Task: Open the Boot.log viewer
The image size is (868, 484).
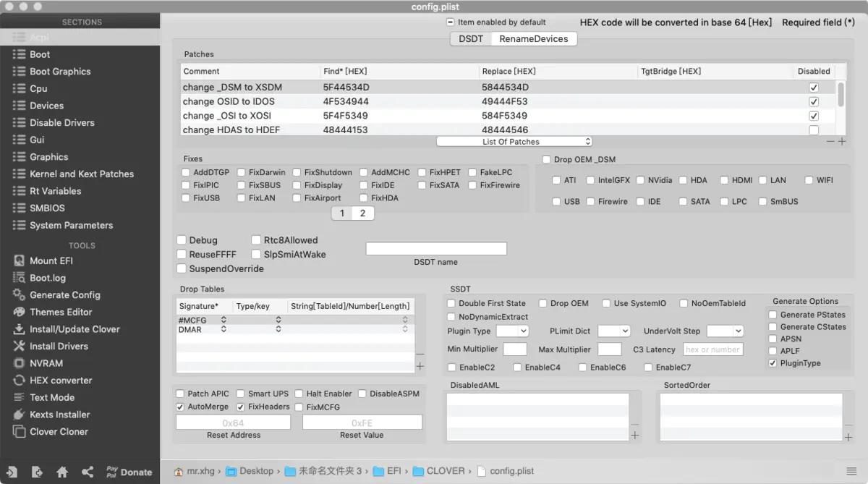Action: pos(48,278)
